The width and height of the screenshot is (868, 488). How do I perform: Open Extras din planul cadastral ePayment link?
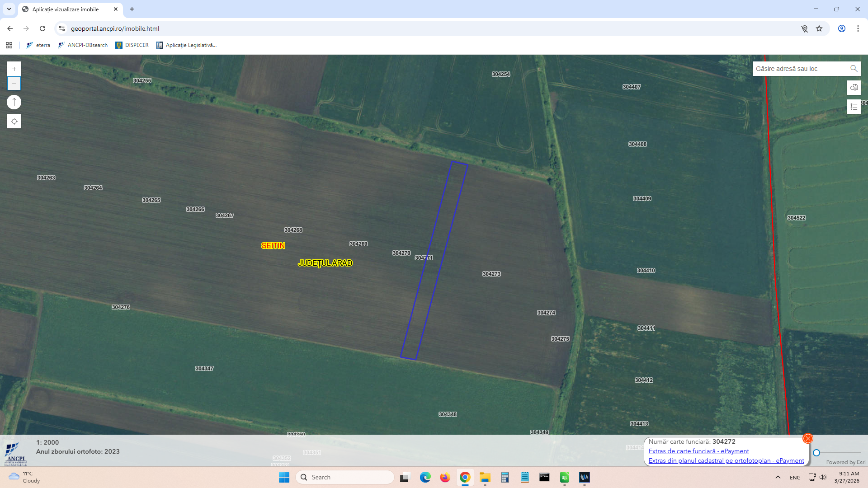pos(726,460)
